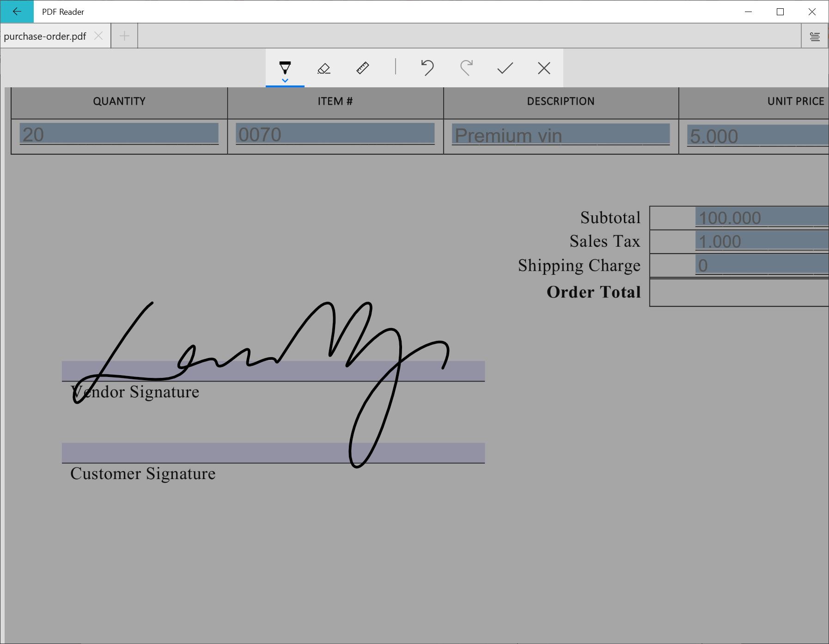Click the Subtotal field showing 100.000

[761, 218]
